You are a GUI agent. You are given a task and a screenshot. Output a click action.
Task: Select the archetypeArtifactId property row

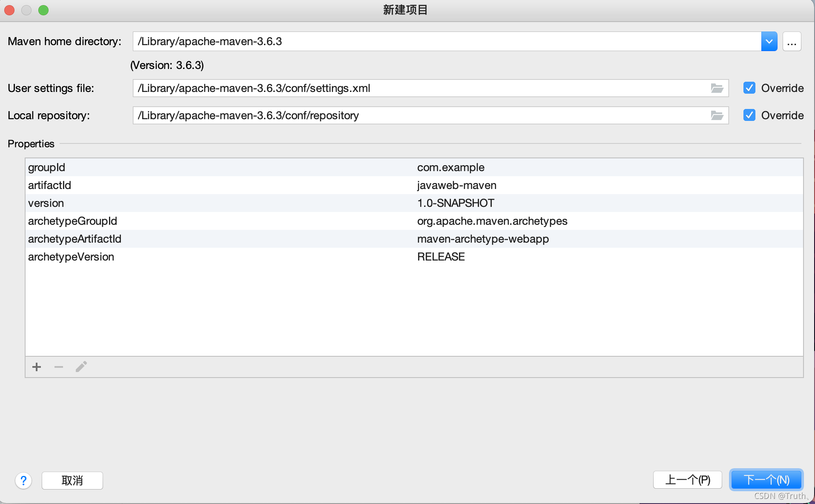(x=414, y=239)
